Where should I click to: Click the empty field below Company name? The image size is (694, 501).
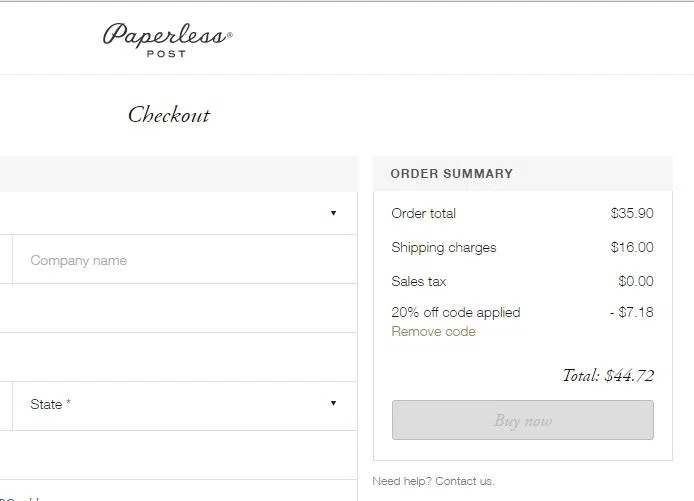coord(178,308)
